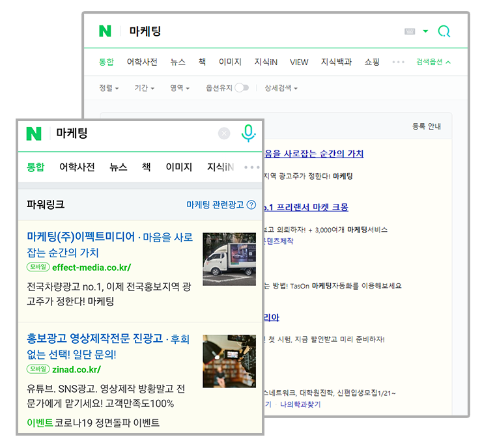
Task: Switch to 쇼핑 tab
Action: coord(372,62)
